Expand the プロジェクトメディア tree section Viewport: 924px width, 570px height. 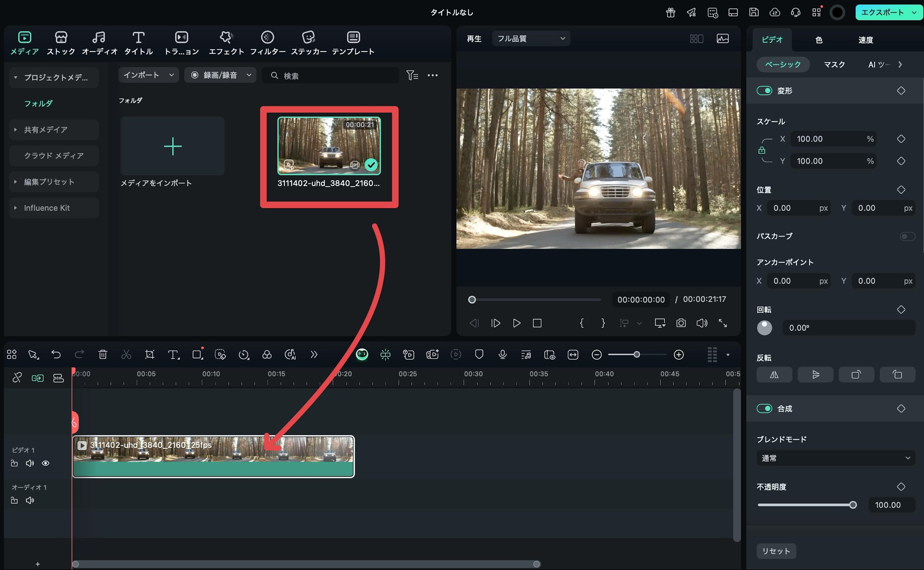16,77
